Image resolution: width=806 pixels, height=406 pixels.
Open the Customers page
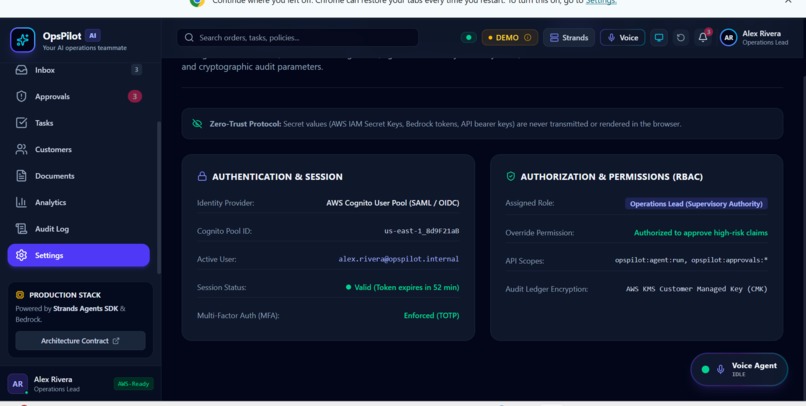(x=78, y=150)
